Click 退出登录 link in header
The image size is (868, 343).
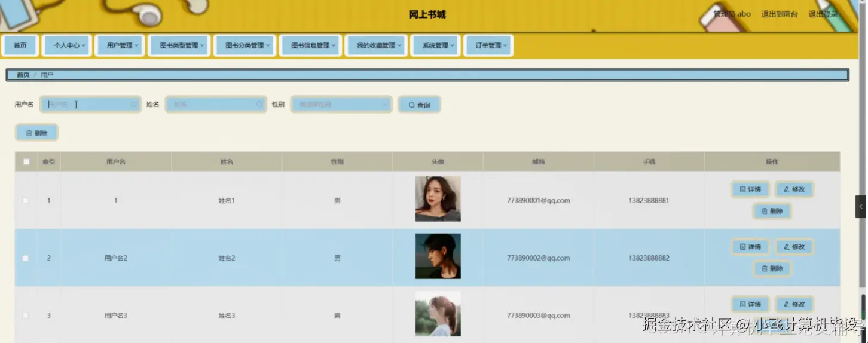pos(823,14)
